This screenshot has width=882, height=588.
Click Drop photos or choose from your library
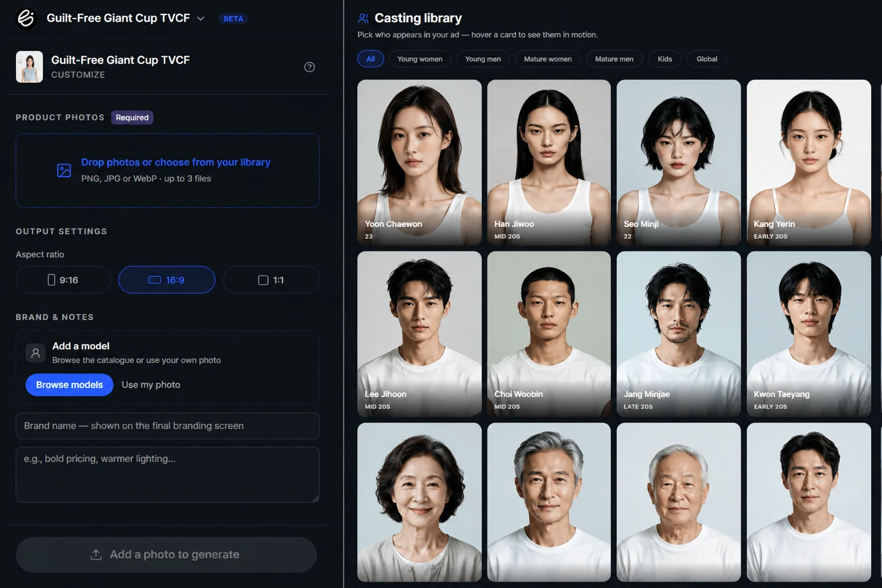point(176,163)
